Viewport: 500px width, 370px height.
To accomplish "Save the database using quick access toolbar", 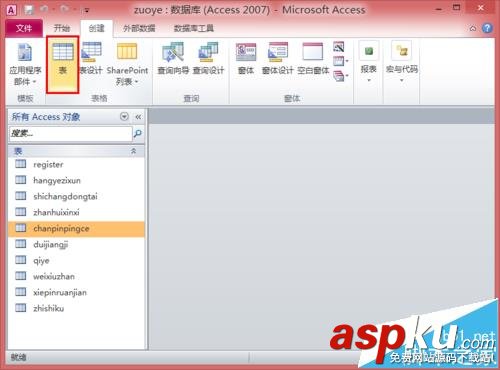I will click(29, 10).
